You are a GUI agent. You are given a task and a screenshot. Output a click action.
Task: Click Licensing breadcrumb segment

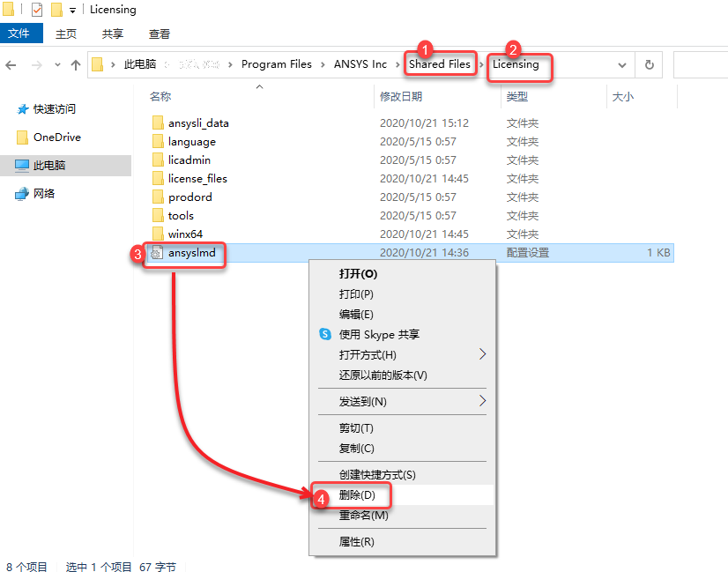coord(516,64)
